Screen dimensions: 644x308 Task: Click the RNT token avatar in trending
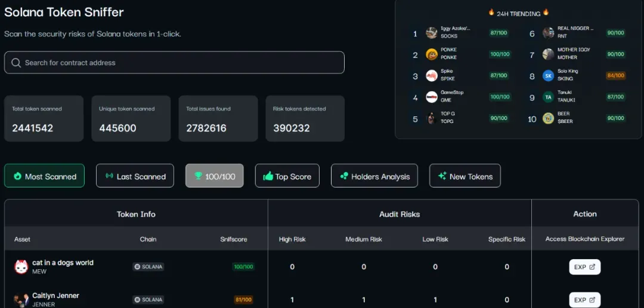click(549, 33)
